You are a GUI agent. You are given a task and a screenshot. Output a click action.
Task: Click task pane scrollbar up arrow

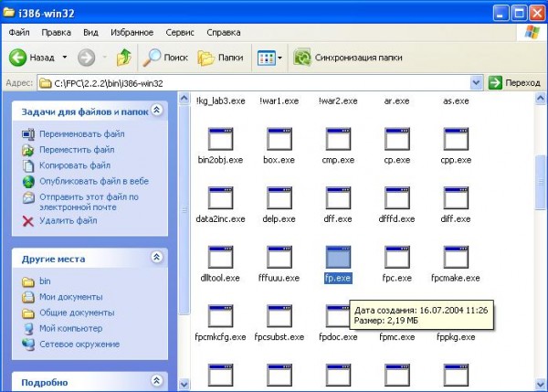click(184, 99)
